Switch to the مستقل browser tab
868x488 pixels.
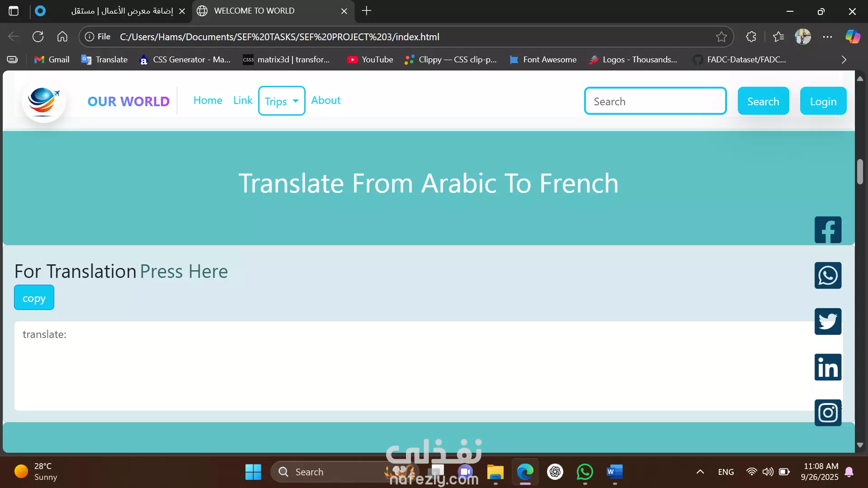click(122, 11)
